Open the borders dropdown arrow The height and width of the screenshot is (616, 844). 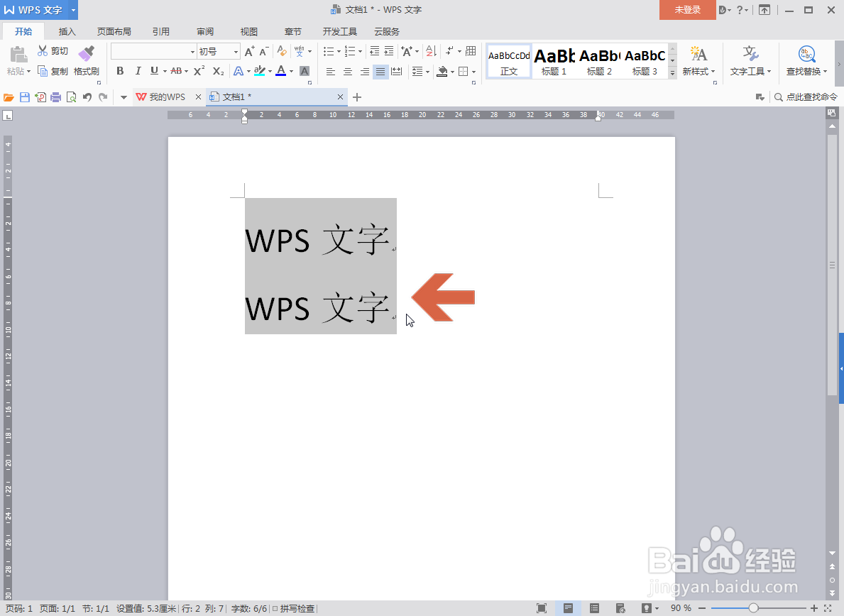point(473,72)
